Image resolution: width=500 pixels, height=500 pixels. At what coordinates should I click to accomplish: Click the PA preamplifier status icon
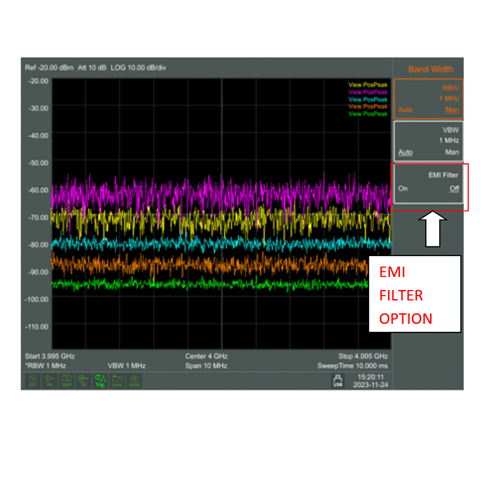(x=50, y=380)
